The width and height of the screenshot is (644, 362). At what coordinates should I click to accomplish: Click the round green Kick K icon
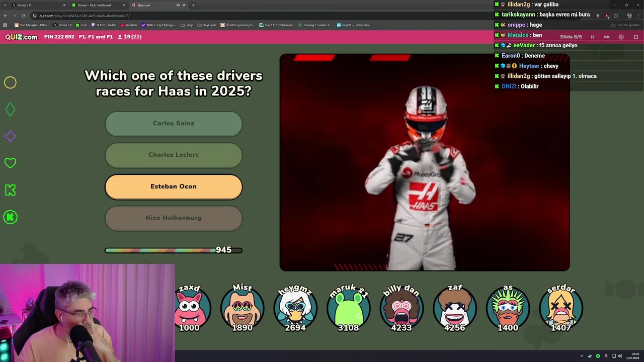pos(10,217)
